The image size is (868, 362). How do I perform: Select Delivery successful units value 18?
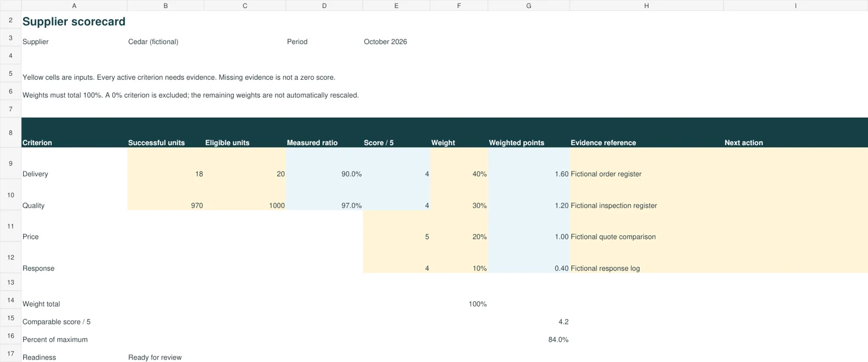(165, 163)
